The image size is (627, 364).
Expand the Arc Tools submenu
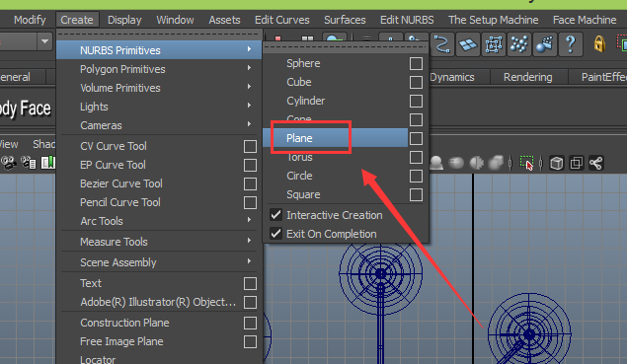click(x=159, y=221)
